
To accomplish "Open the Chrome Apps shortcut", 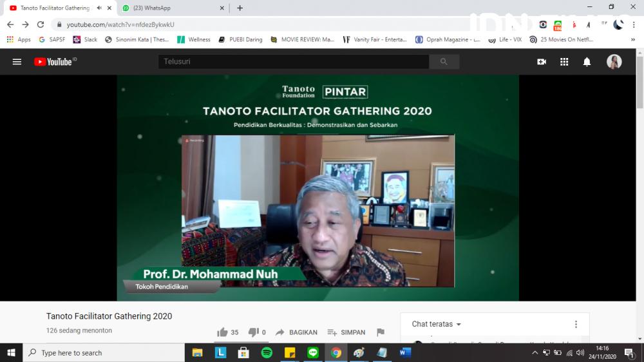I will (x=19, y=39).
